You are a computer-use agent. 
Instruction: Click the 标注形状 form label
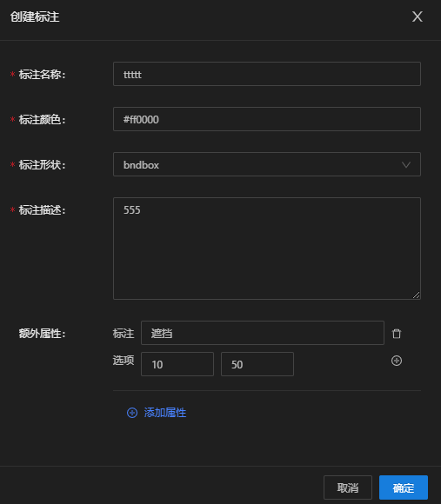42,165
